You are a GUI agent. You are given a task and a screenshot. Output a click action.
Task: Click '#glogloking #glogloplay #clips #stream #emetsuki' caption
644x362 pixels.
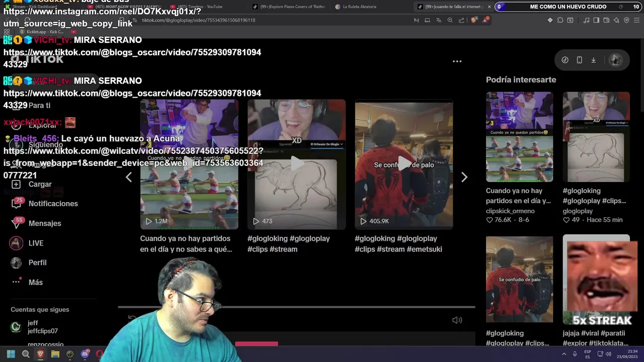click(x=398, y=244)
